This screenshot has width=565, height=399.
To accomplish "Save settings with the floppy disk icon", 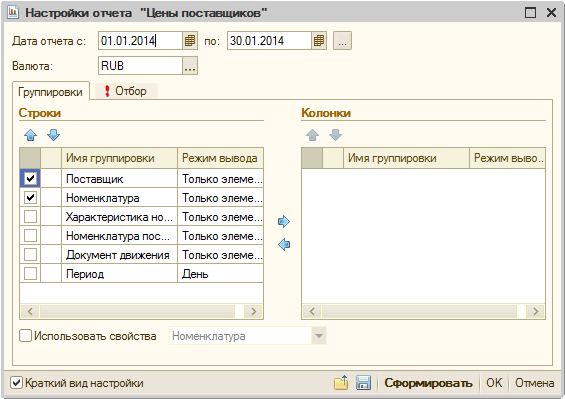I will pyautogui.click(x=363, y=382).
